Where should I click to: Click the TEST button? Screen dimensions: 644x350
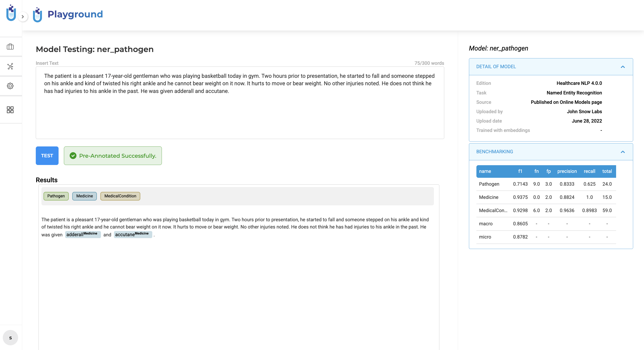click(x=47, y=156)
